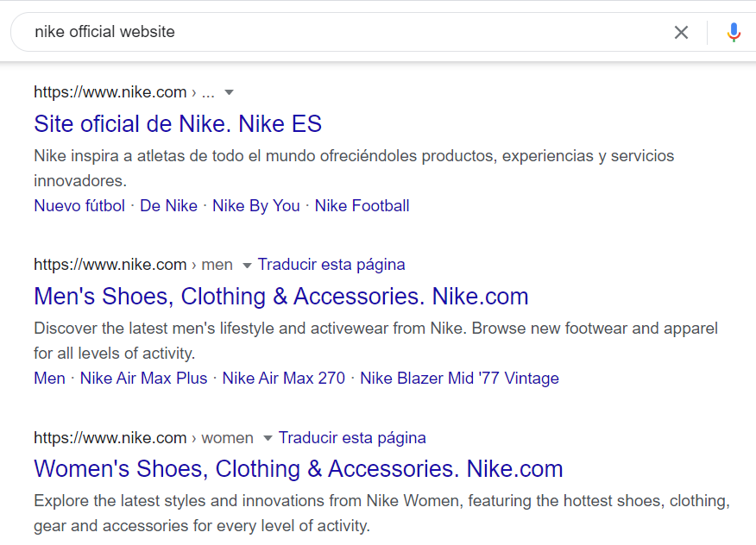Click 'Traducir esta página' for the men result
The height and width of the screenshot is (545, 756).
click(x=331, y=265)
